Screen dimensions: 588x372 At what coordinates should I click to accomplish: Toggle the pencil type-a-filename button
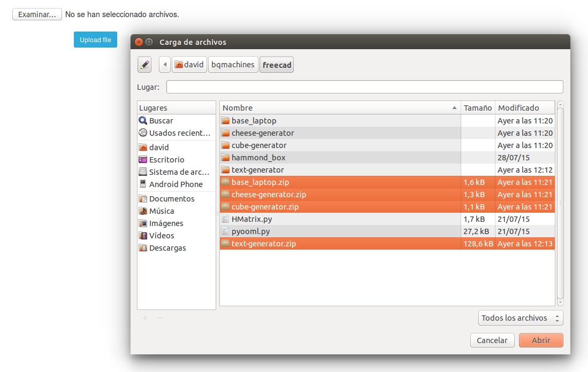pyautogui.click(x=144, y=65)
